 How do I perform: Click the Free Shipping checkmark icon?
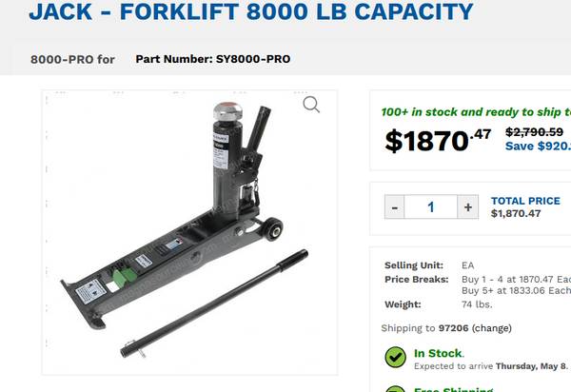coord(396,388)
